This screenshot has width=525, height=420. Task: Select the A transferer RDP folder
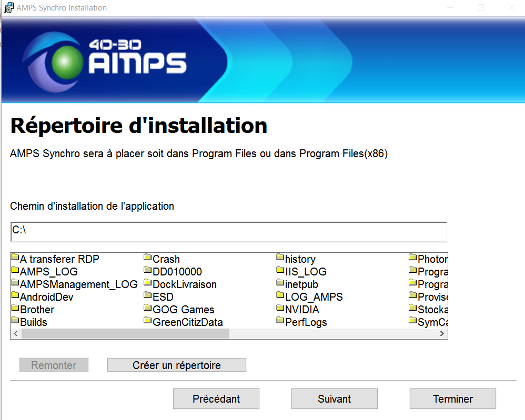[x=59, y=259]
